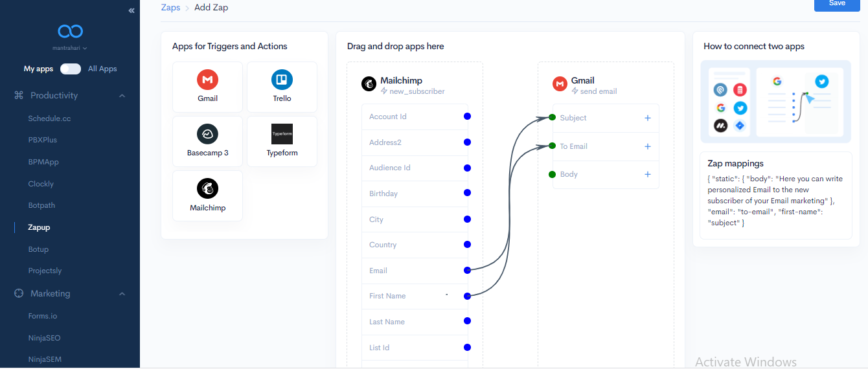
Task: Open Schedule.cc in the sidebar
Action: tap(49, 118)
